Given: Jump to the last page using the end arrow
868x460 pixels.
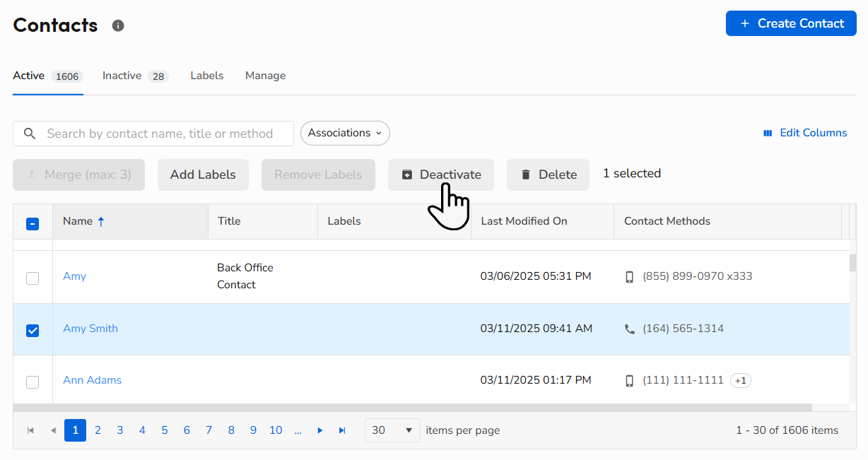Looking at the screenshot, I should click(x=342, y=430).
